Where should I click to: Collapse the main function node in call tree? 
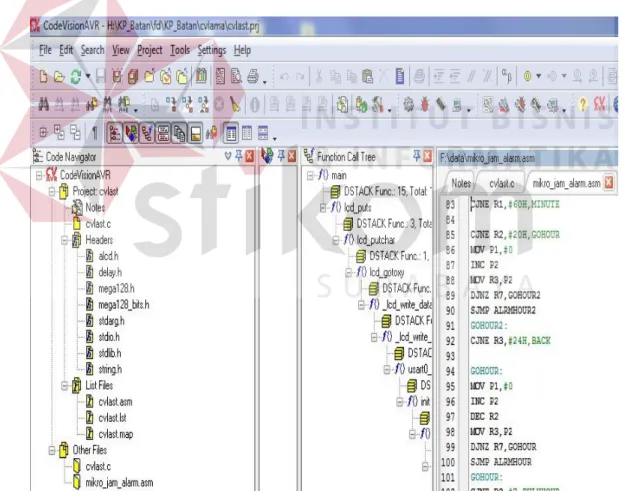[x=310, y=175]
